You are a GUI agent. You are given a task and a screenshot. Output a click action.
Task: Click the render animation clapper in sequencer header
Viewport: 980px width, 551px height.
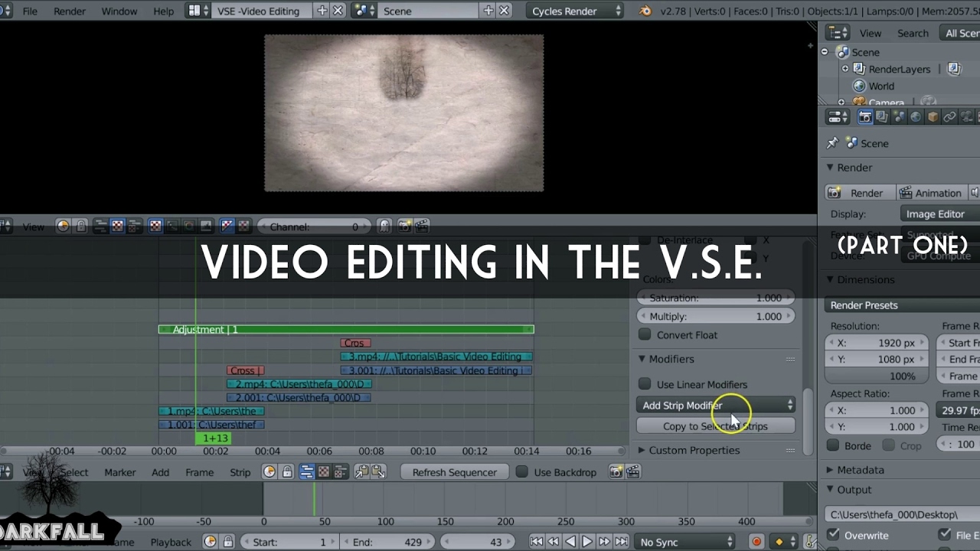pyautogui.click(x=632, y=472)
